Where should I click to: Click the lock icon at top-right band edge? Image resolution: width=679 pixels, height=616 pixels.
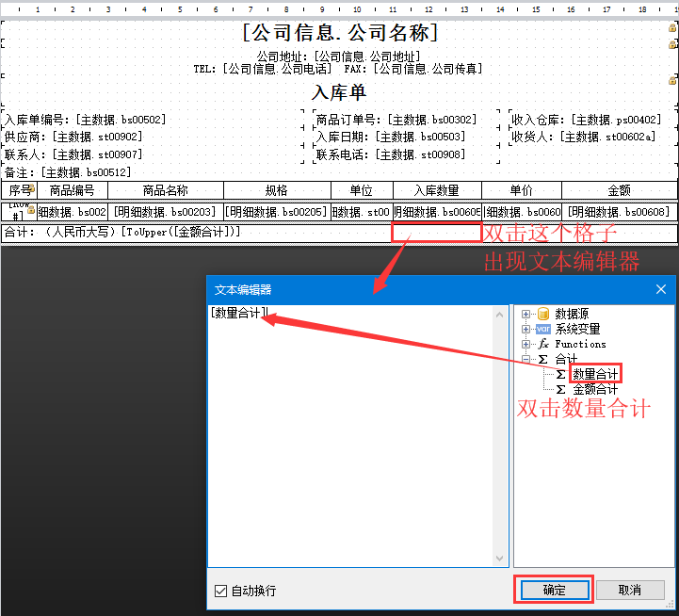[672, 28]
